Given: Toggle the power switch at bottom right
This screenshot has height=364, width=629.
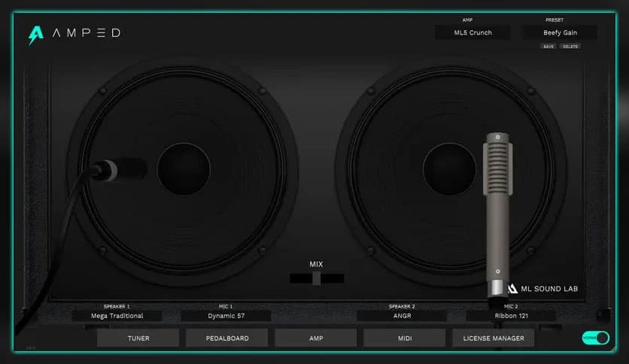Looking at the screenshot, I should click(x=595, y=338).
